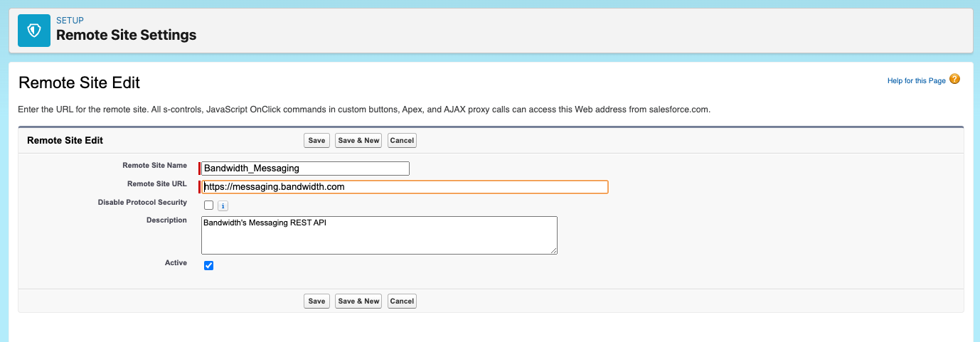Open the Help for this Page link
This screenshot has height=342, width=980.
[916, 81]
